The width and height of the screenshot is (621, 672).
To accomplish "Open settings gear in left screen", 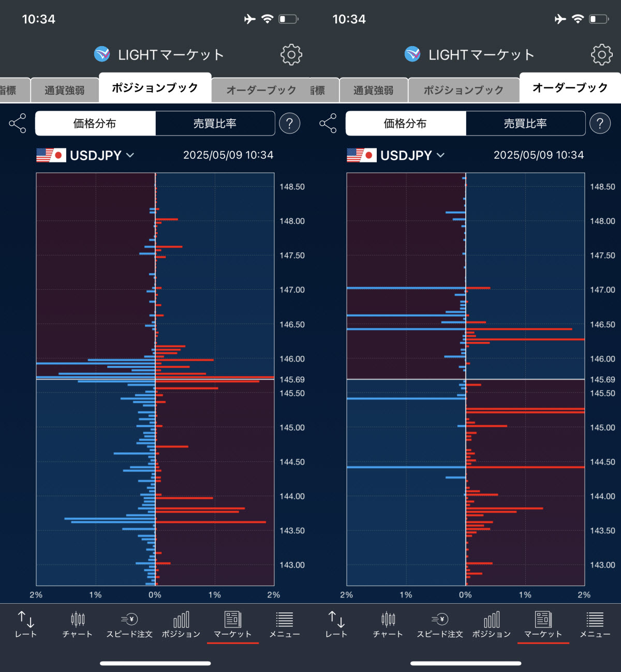I will [291, 54].
